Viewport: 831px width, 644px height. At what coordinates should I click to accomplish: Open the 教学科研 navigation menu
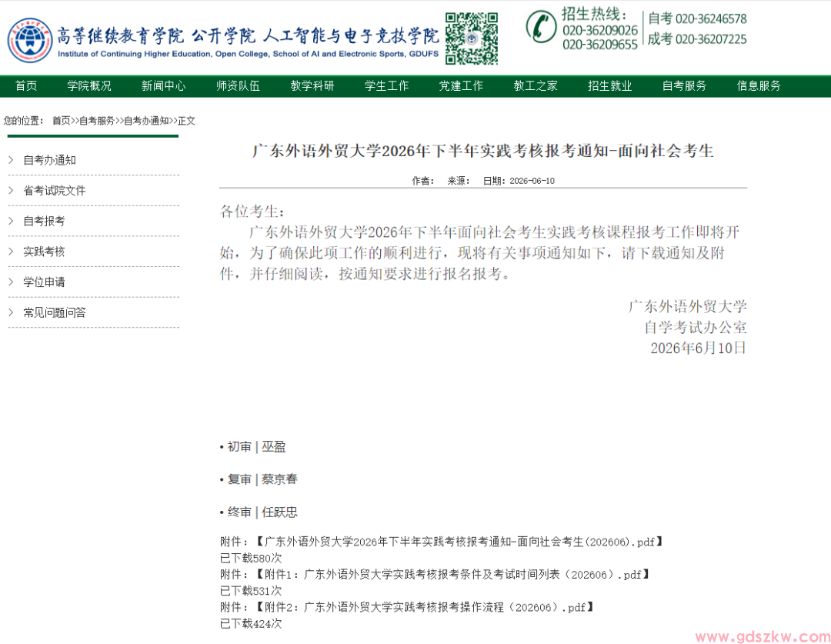(x=312, y=86)
